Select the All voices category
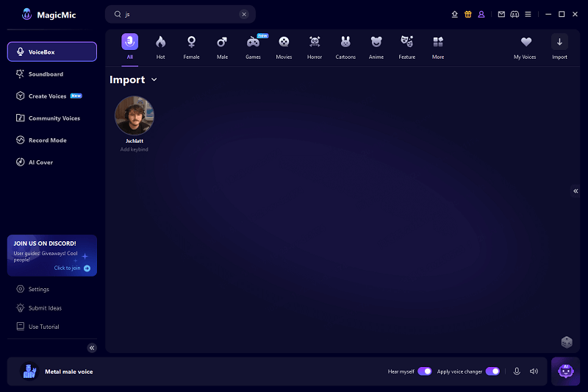Screen dimensions: 588x392 [130, 47]
